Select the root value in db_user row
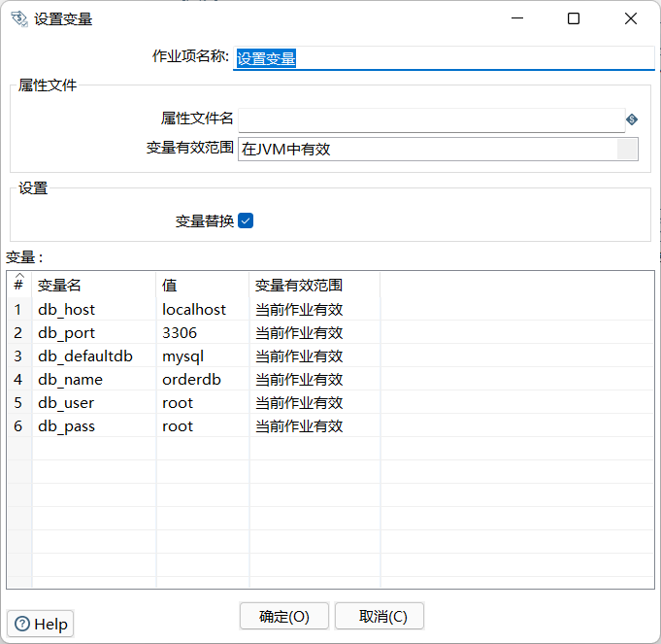The image size is (661, 644). 202,402
